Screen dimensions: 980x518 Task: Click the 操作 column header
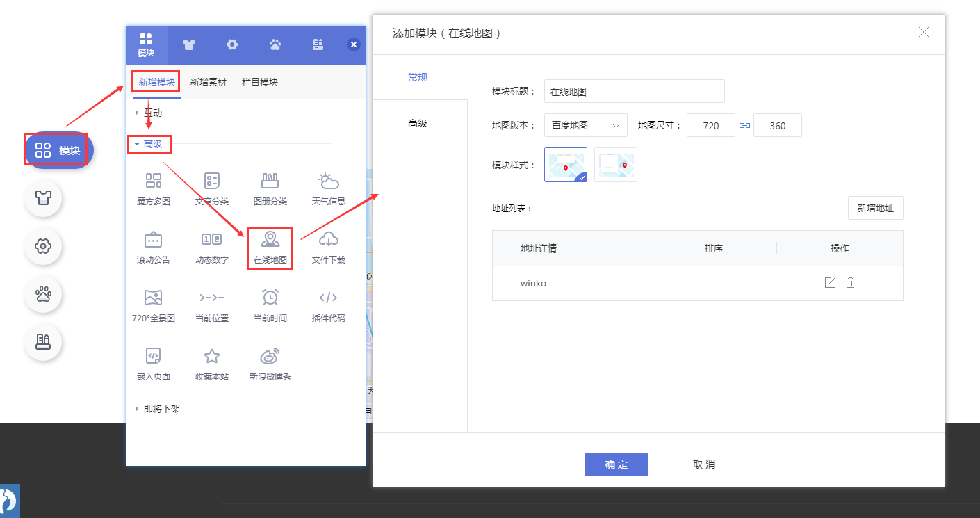(x=840, y=248)
